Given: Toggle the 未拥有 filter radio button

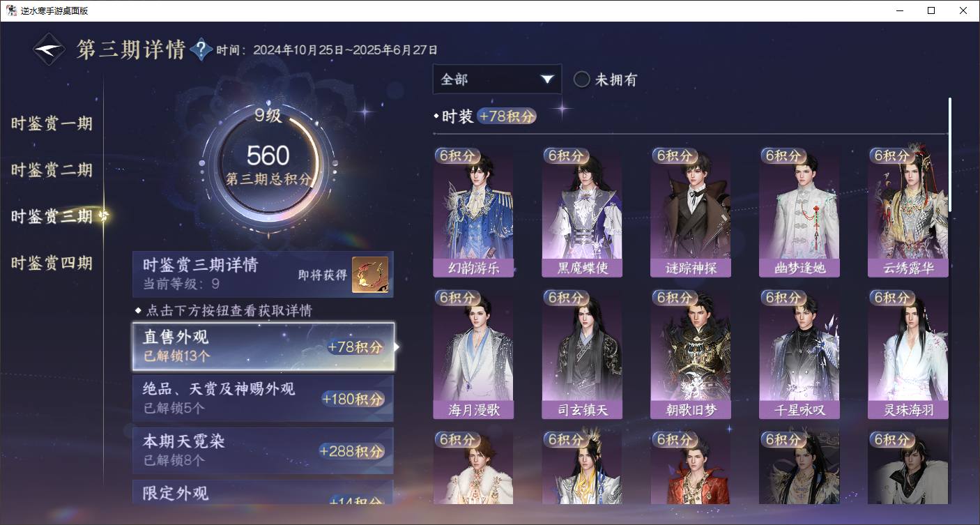Looking at the screenshot, I should pyautogui.click(x=582, y=79).
